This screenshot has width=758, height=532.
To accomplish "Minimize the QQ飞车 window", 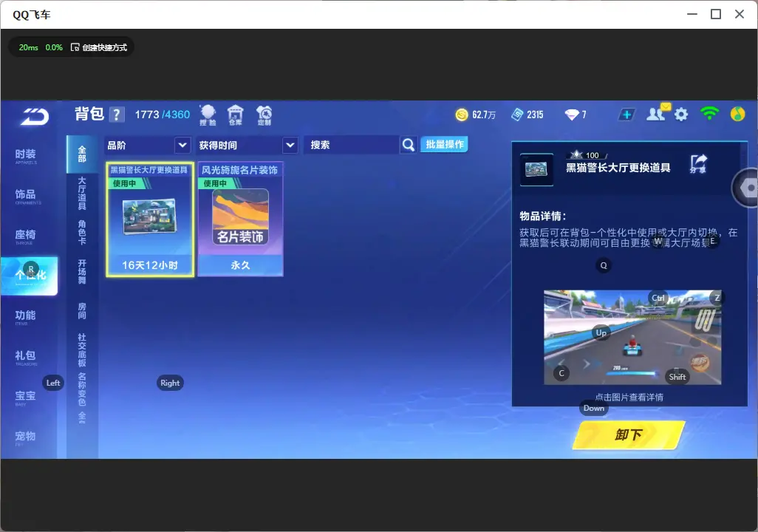I will (x=692, y=14).
